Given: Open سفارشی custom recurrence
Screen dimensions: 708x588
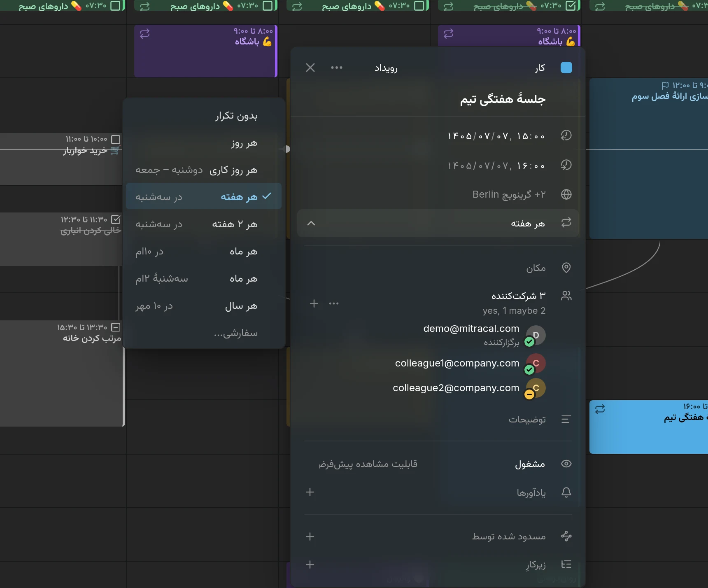Looking at the screenshot, I should (x=204, y=333).
